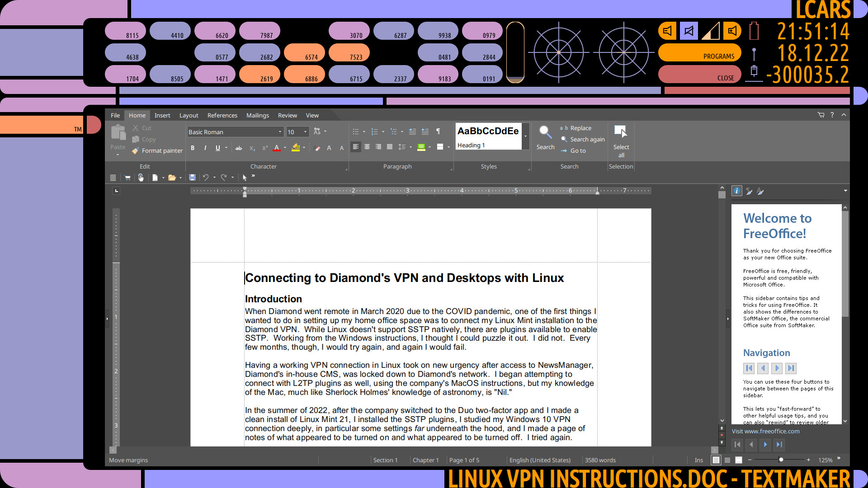Open the Basic Roman font dropdown

(280, 132)
